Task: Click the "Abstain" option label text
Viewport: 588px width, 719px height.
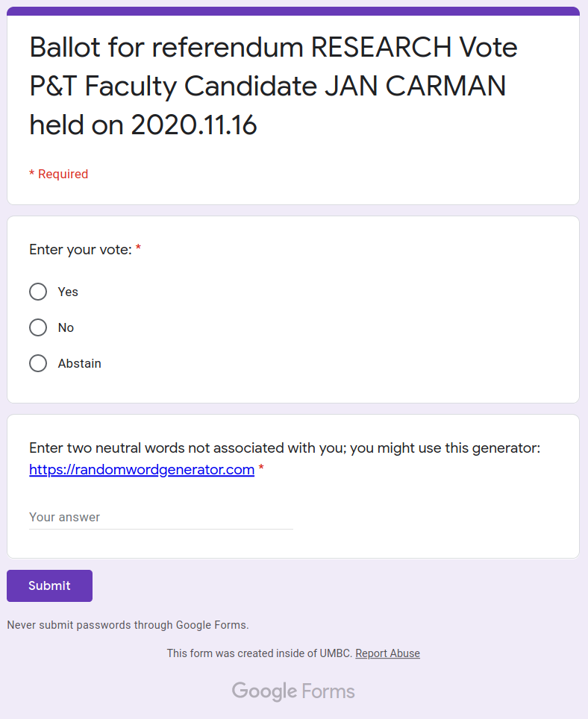Action: [x=79, y=363]
